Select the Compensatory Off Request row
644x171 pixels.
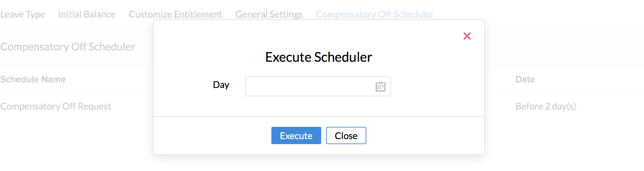56,106
